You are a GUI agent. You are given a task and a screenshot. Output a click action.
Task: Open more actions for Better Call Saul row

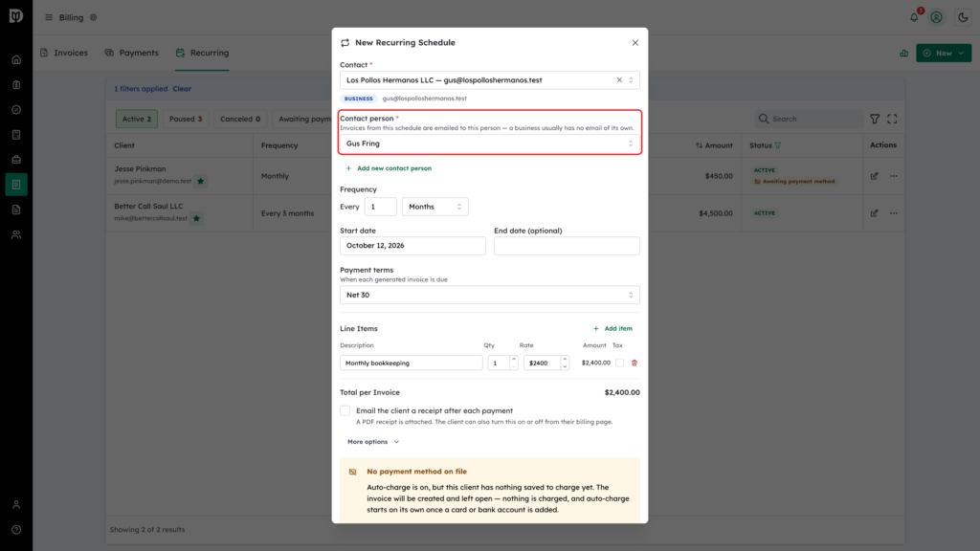(x=894, y=213)
